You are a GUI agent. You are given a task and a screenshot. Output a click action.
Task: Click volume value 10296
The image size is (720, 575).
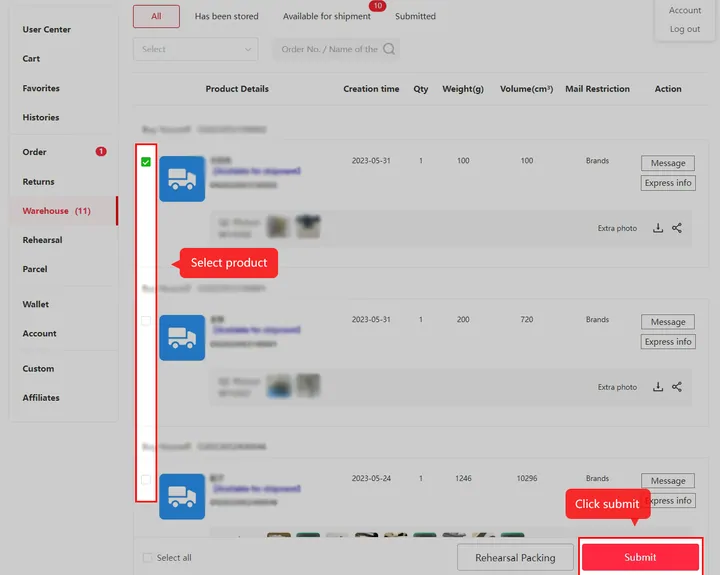527,478
